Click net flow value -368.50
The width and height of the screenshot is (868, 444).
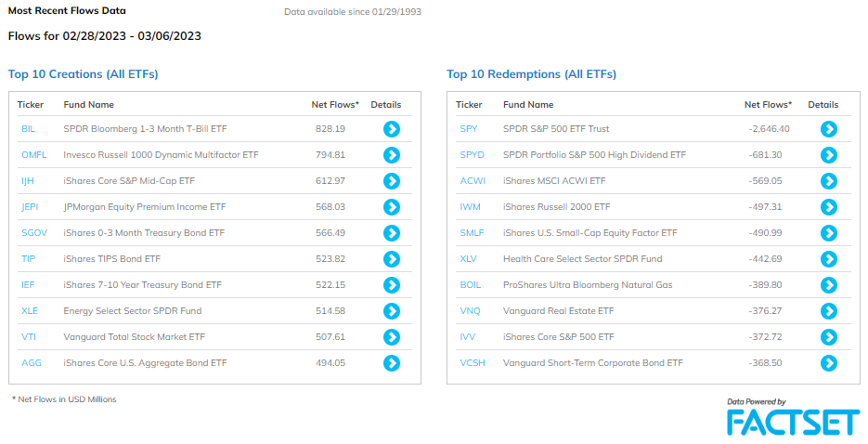click(x=765, y=362)
